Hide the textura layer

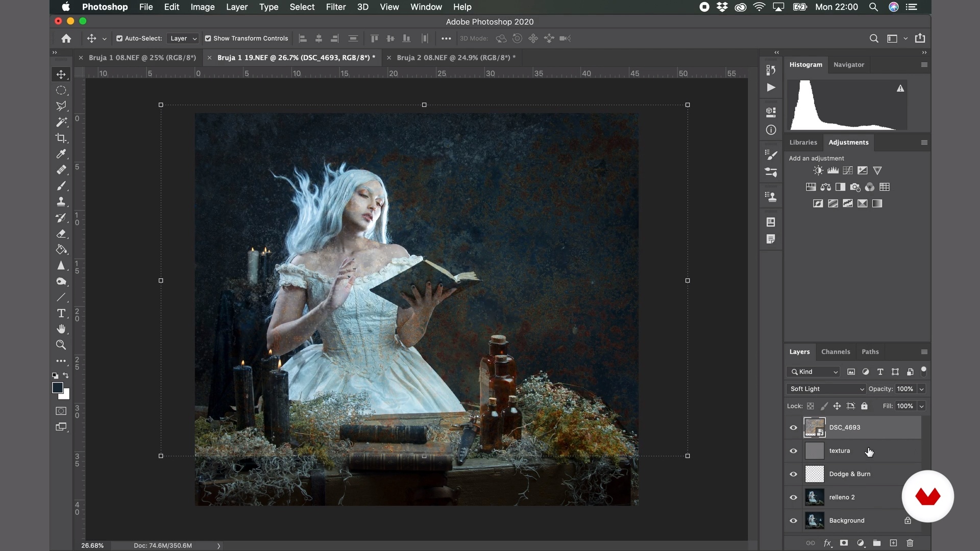click(x=793, y=451)
